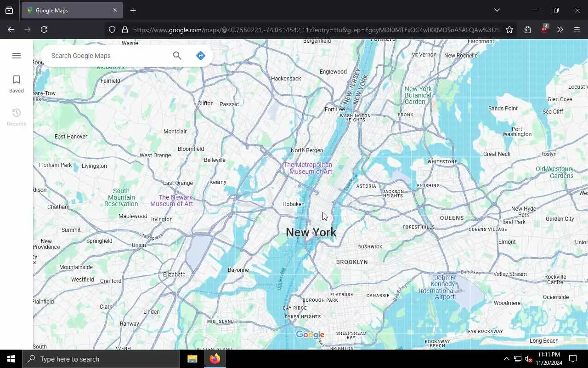Bookmark this page with the star
The image size is (588, 368).
tap(509, 29)
